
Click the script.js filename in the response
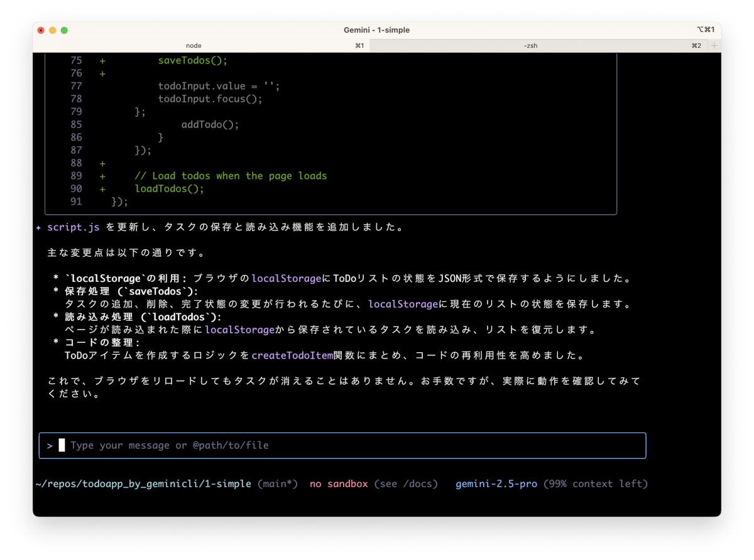pos(74,227)
